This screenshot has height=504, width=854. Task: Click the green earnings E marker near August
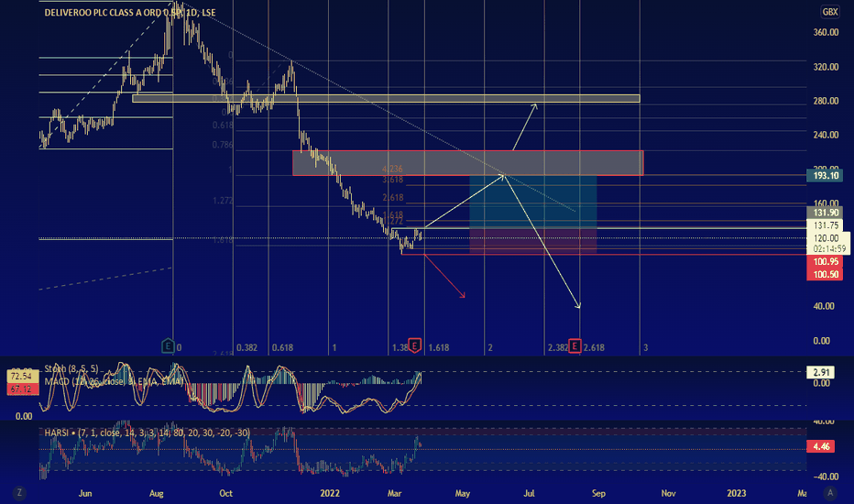[168, 345]
